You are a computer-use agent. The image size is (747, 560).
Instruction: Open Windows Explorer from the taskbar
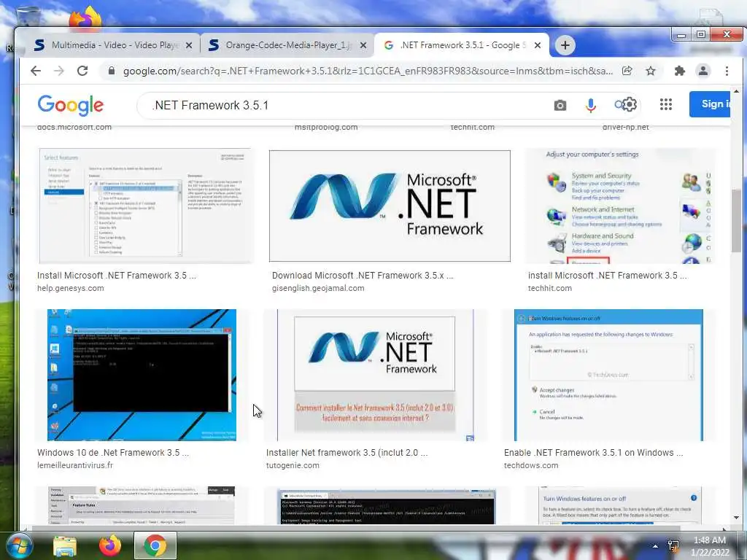point(65,545)
